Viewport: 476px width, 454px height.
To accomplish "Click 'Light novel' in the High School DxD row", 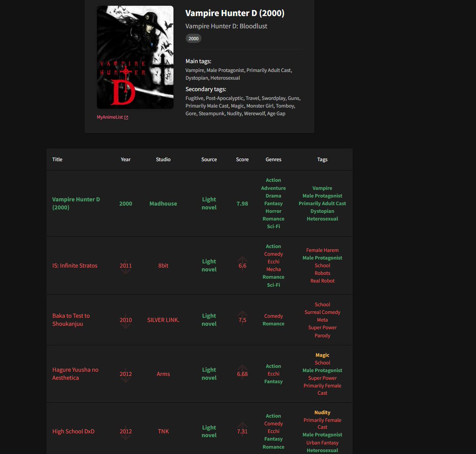I will pyautogui.click(x=209, y=431).
